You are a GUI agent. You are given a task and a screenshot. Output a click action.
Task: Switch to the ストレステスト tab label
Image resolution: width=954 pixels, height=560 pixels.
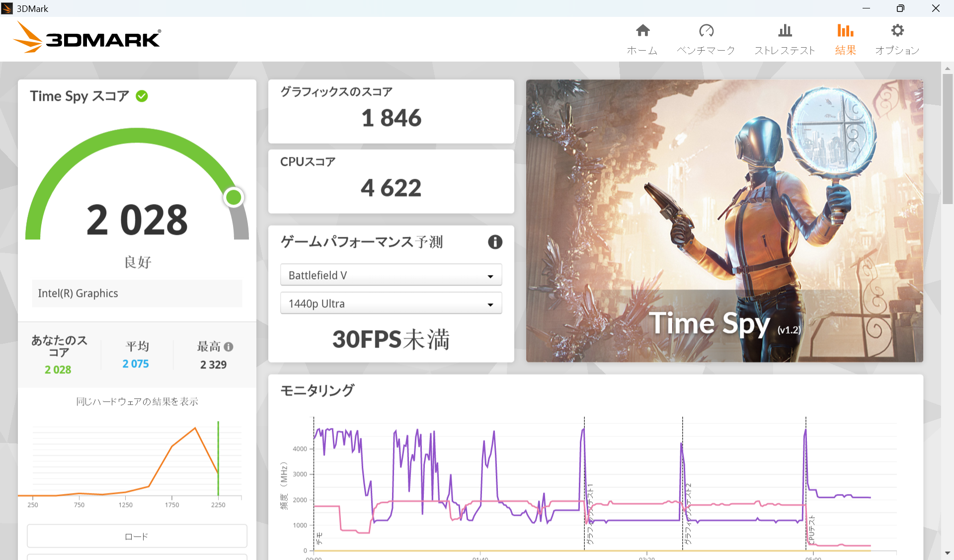[x=785, y=51]
